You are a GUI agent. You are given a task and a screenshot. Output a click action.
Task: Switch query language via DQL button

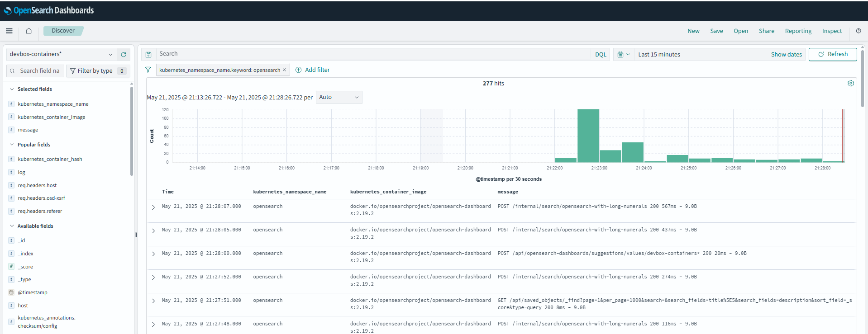pyautogui.click(x=601, y=54)
